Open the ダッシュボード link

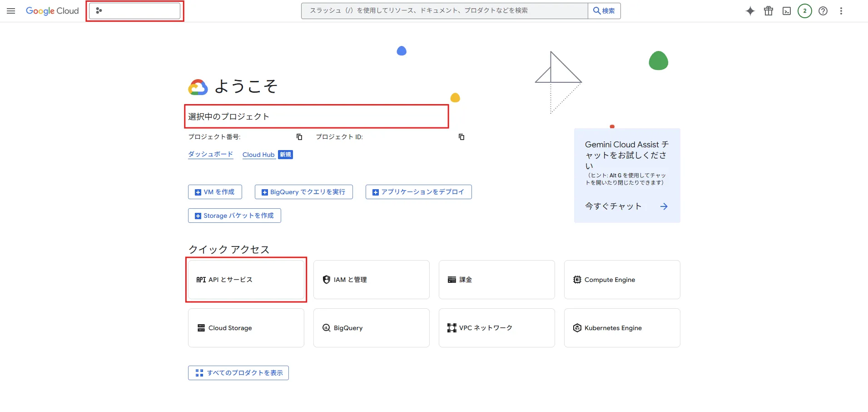211,155
